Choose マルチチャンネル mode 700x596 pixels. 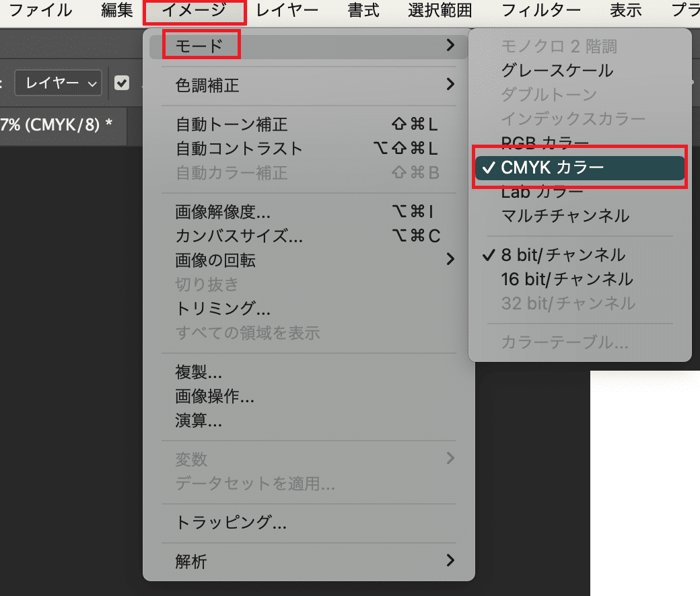coord(565,216)
